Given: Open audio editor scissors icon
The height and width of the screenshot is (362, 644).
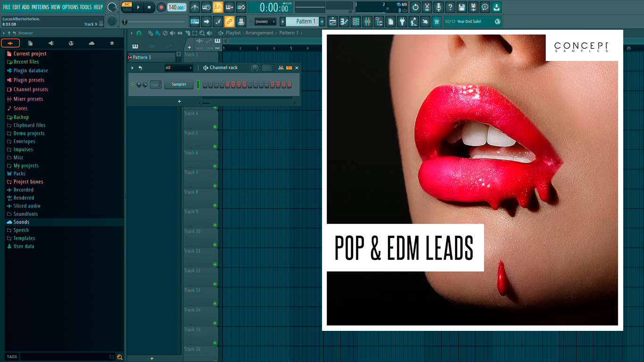Looking at the screenshot, I should [427, 7].
